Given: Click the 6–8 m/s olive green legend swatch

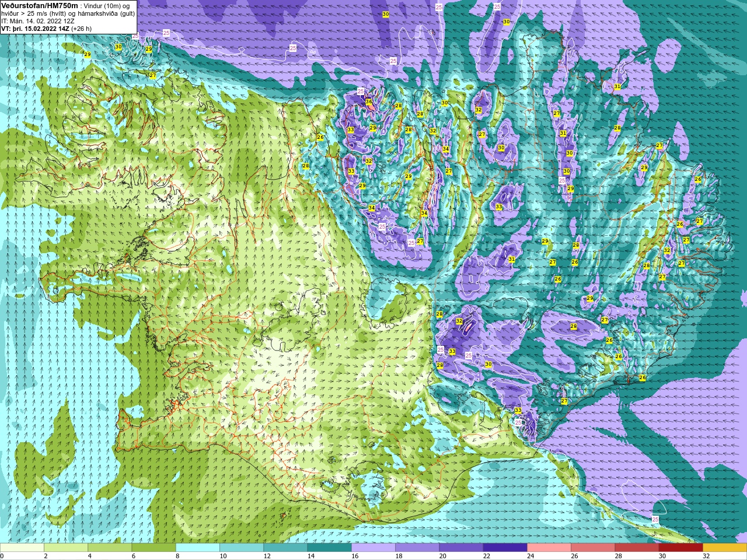Looking at the screenshot, I should point(153,548).
